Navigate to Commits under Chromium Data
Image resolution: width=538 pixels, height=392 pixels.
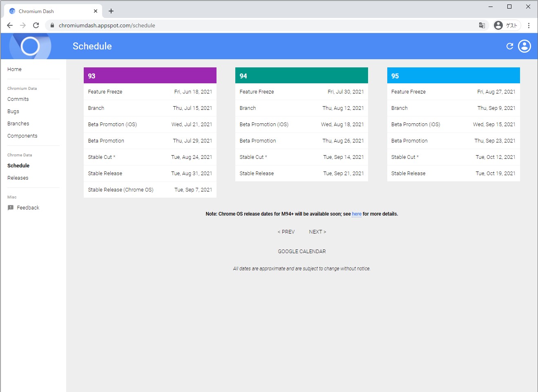18,99
